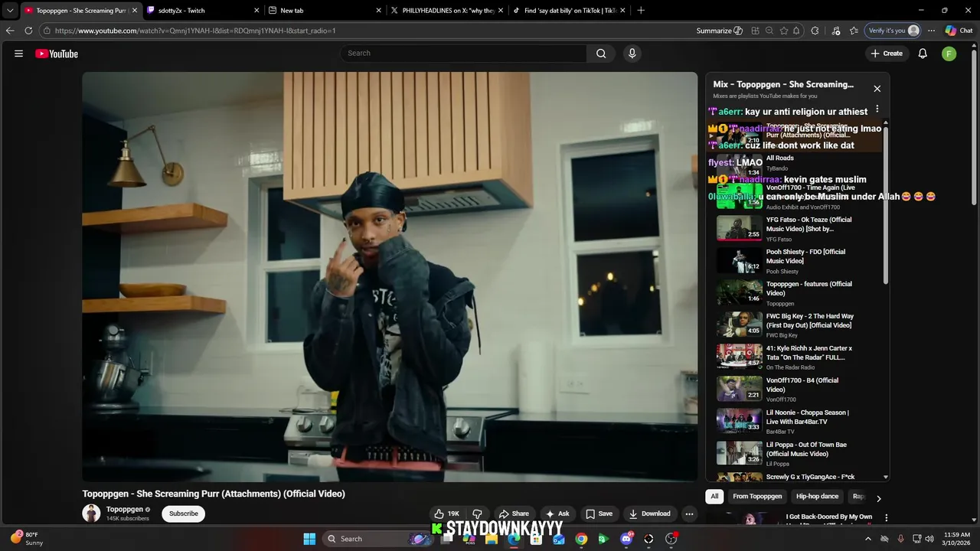Viewport: 980px width, 551px height.
Task: Close the Mix playlist panel
Action: [x=877, y=89]
